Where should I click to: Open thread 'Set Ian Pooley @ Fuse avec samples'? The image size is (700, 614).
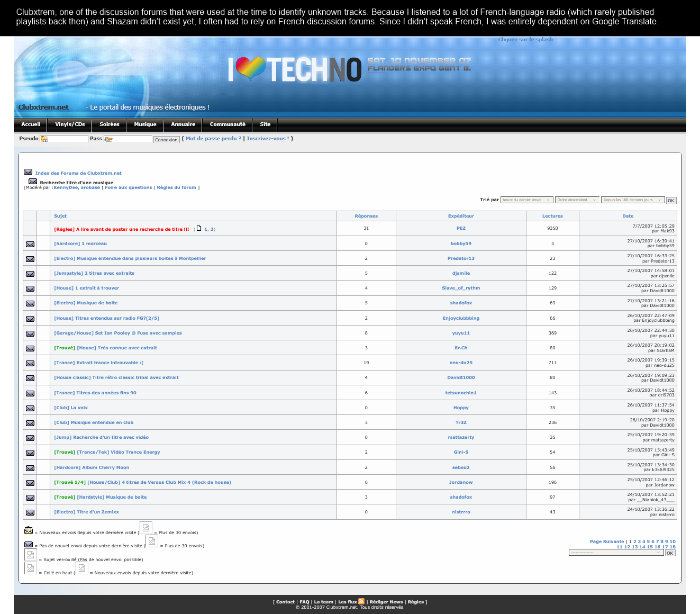pos(118,333)
